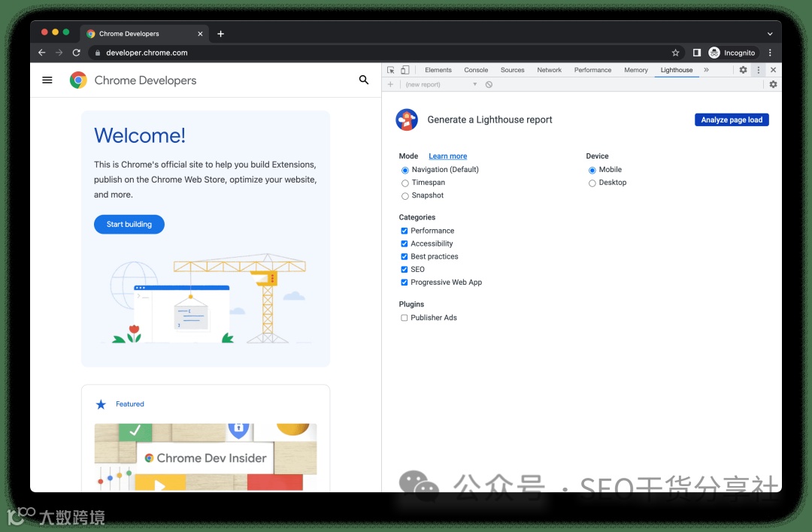
Task: Open the hamburger menu on site
Action: point(47,80)
